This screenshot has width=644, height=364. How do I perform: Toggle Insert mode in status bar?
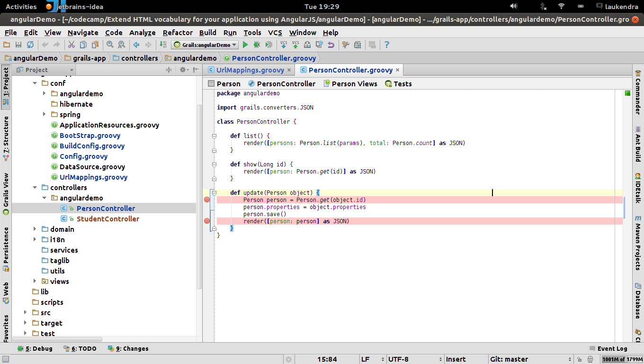(x=456, y=359)
